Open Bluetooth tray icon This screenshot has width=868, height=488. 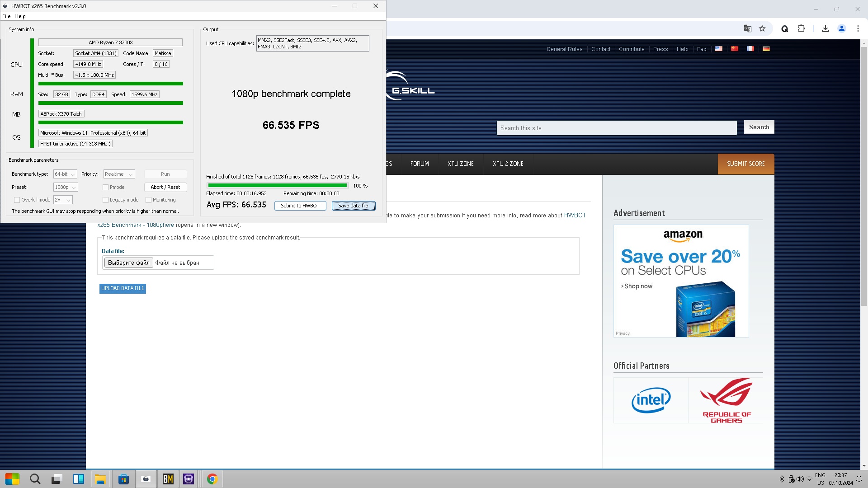(782, 479)
